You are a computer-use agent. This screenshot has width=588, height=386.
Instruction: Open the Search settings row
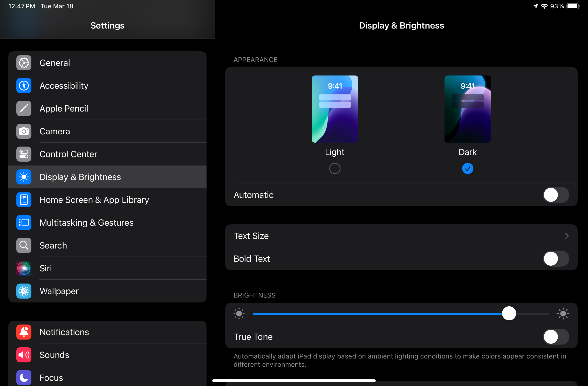point(53,245)
